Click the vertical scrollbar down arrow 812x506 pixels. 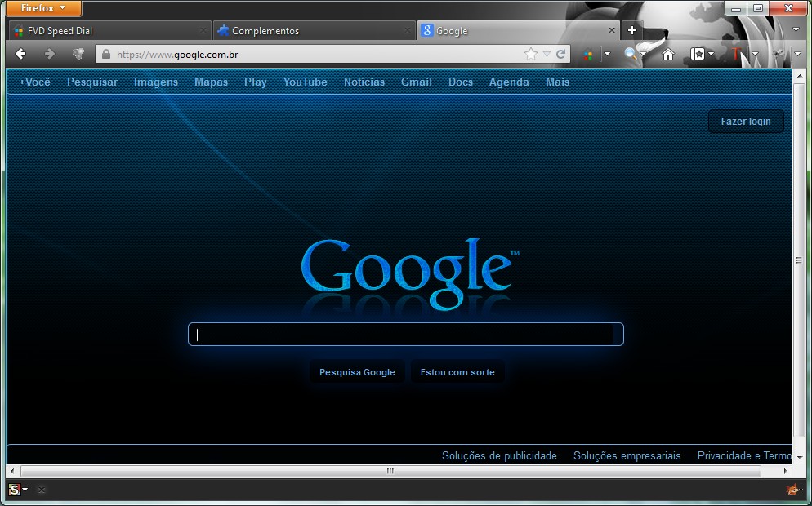click(x=799, y=457)
